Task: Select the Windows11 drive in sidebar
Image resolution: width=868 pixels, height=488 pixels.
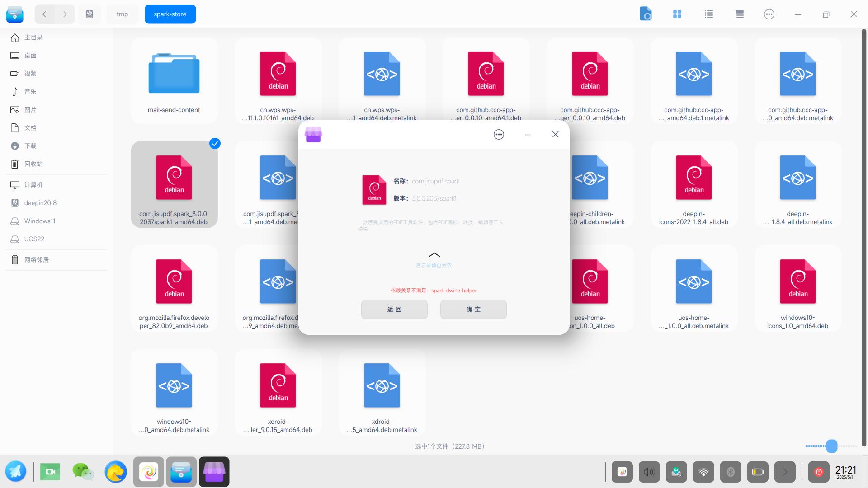Action: [x=39, y=221]
